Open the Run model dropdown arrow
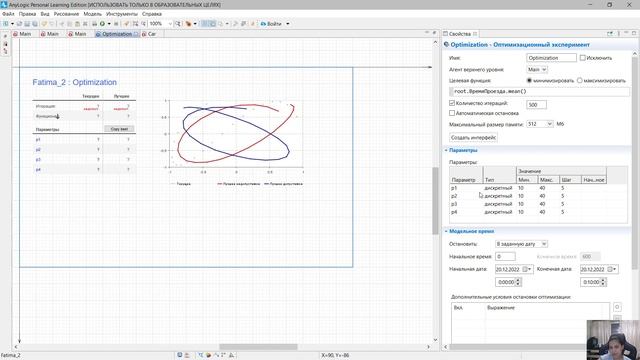640x360 pixels. point(109,24)
